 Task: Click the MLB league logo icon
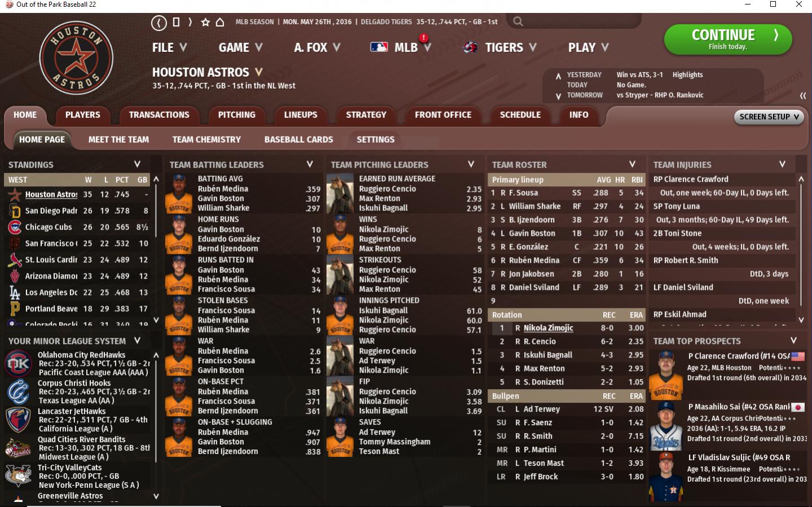[x=379, y=47]
